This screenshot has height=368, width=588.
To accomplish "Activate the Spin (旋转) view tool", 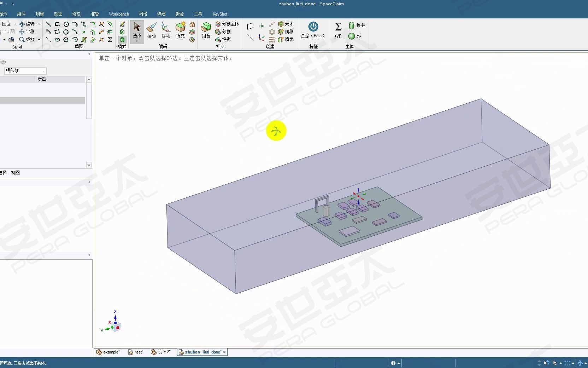I will point(27,24).
